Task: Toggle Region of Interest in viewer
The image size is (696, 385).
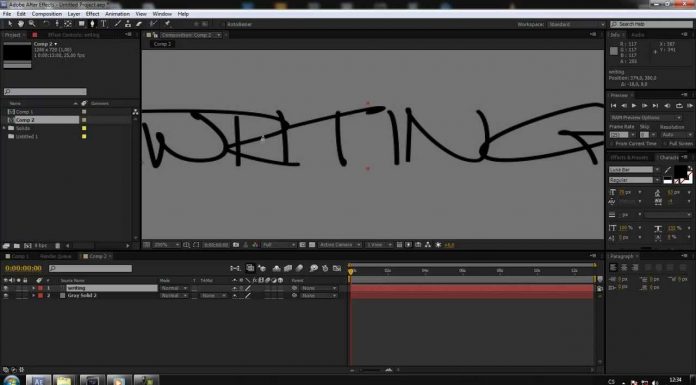Action: [x=302, y=245]
